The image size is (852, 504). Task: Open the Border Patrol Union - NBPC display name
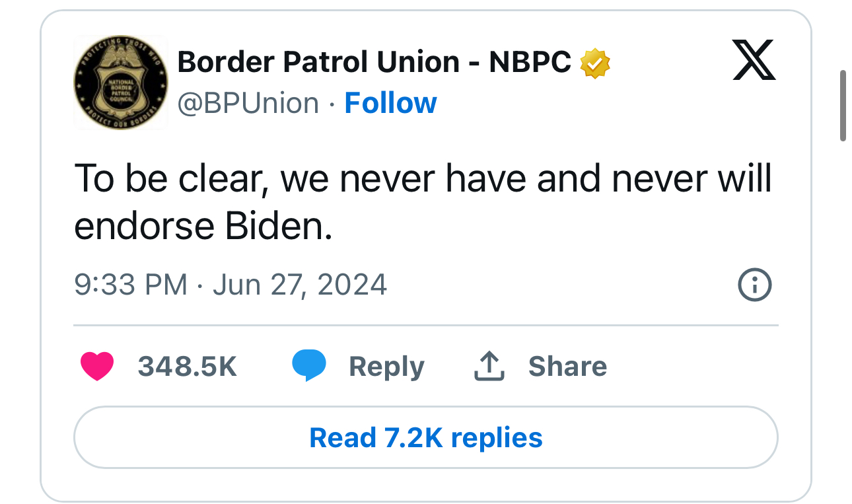(x=374, y=62)
